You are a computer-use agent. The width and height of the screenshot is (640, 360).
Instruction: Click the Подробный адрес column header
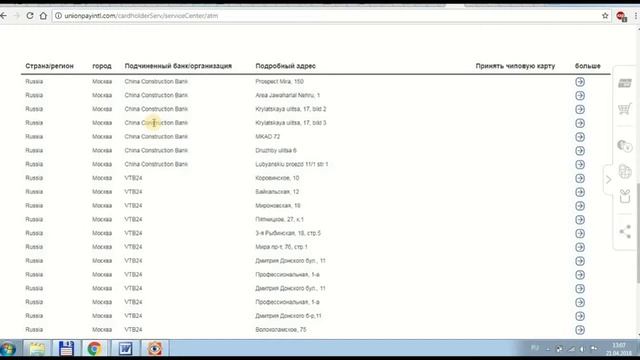tap(285, 66)
